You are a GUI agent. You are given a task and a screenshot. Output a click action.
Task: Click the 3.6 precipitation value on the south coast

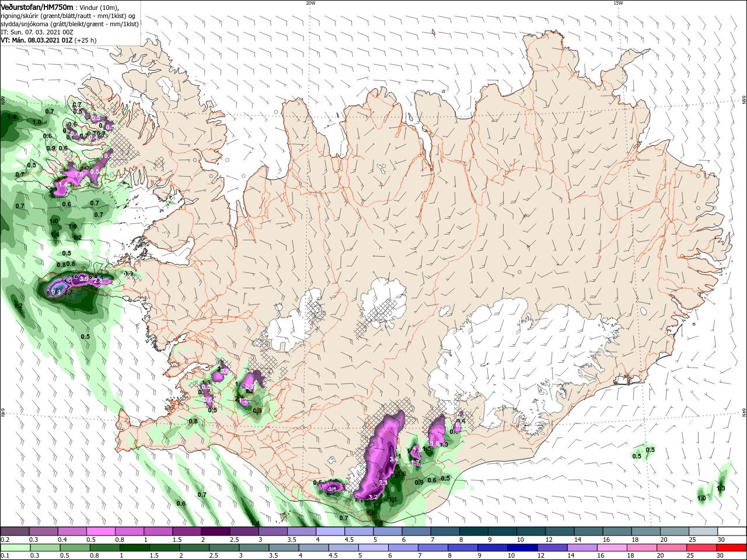tap(394, 459)
